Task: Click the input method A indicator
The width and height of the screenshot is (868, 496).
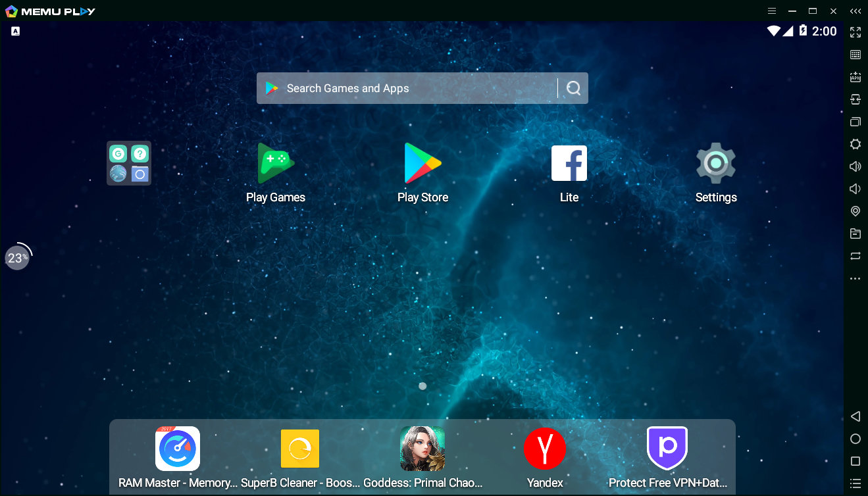Action: (x=16, y=31)
